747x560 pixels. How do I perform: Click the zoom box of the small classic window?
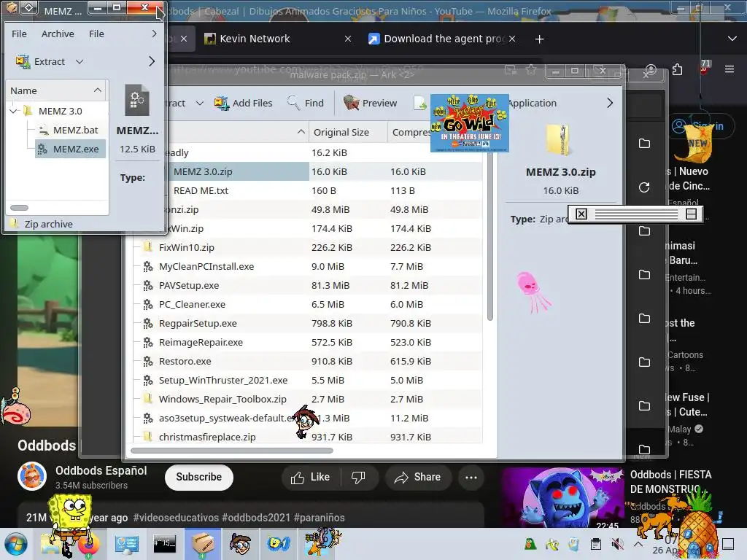692,214
